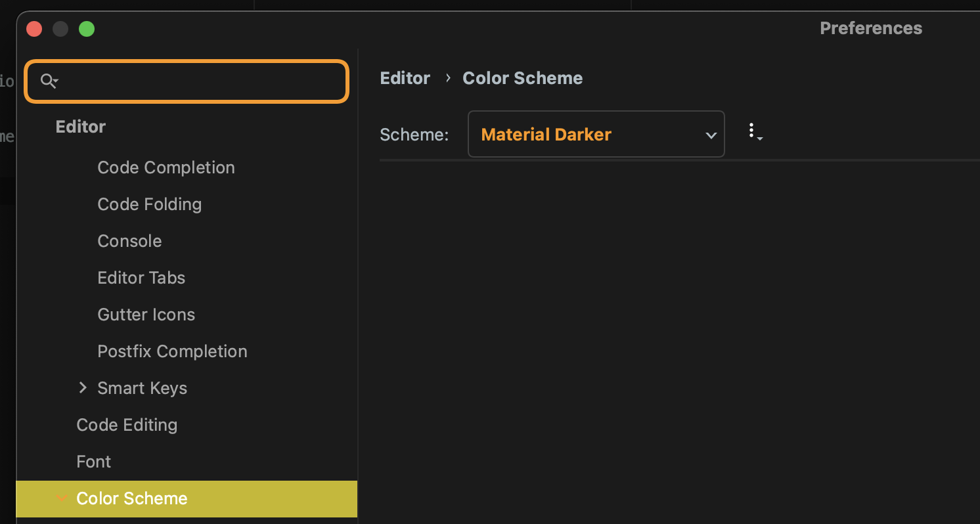Select the Console settings entry
The image size is (980, 524).
click(129, 241)
